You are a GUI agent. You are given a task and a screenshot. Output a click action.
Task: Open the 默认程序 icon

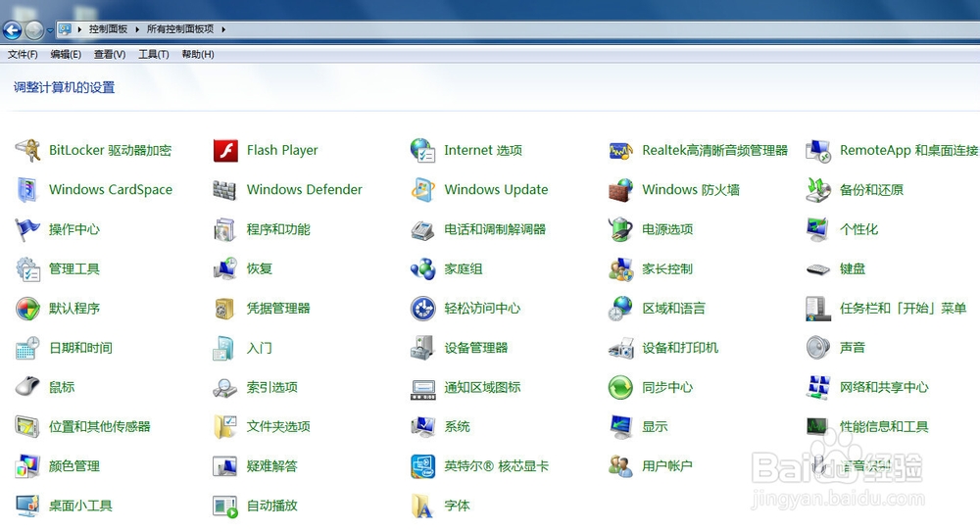coord(28,309)
